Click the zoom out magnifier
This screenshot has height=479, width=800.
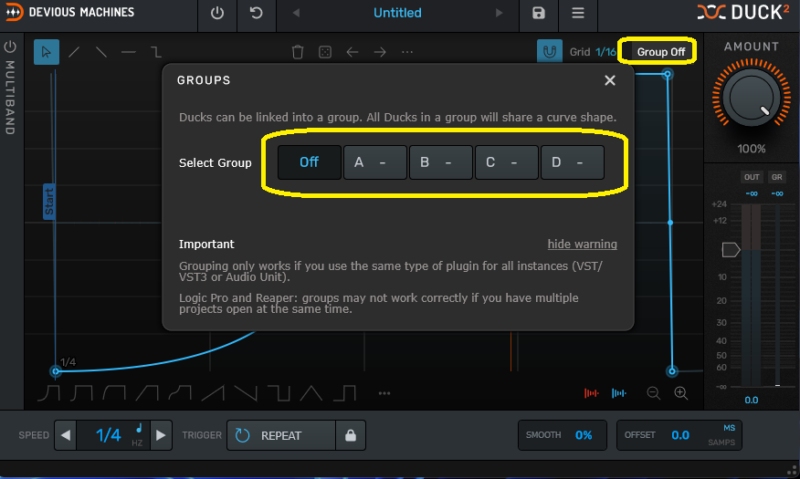click(653, 393)
